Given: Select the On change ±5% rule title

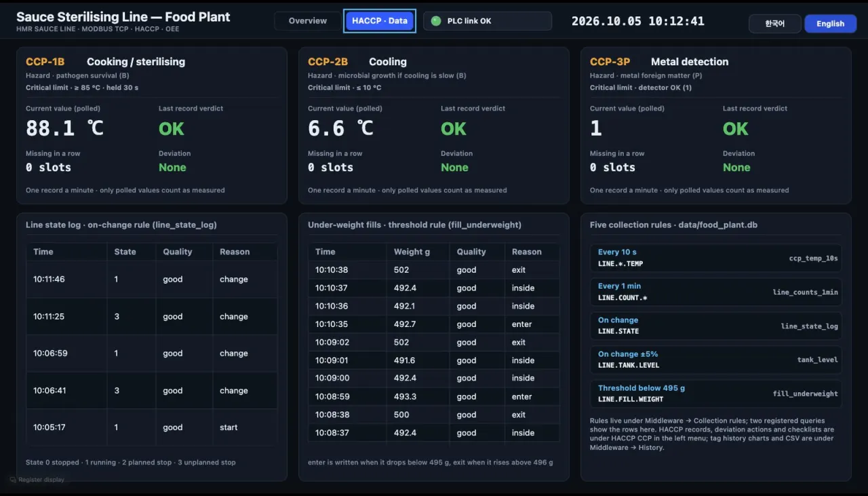Looking at the screenshot, I should coord(628,354).
